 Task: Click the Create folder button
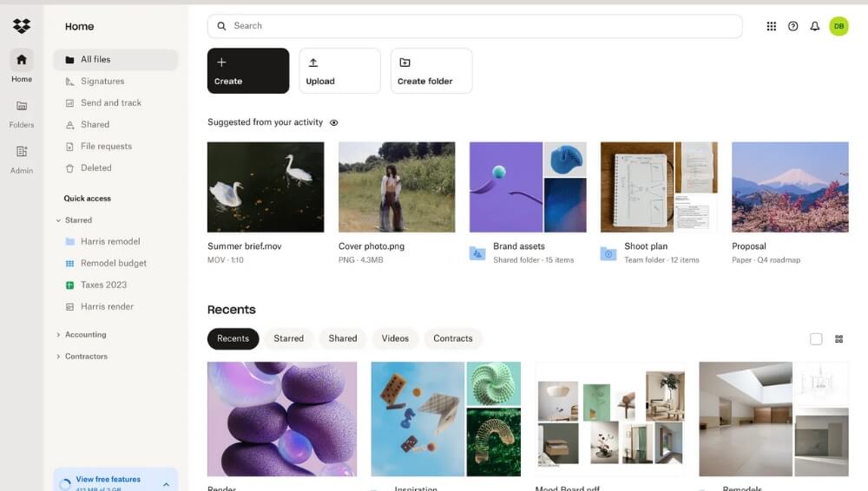tap(431, 71)
